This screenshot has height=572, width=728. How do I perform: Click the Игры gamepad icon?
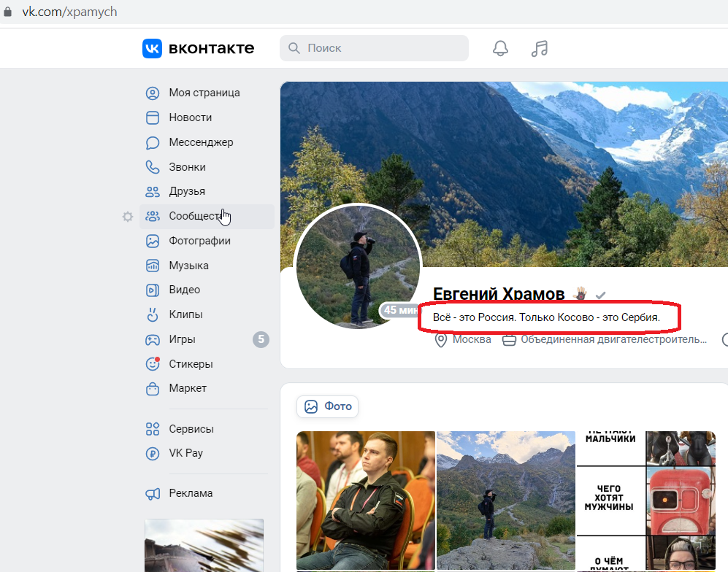[153, 339]
